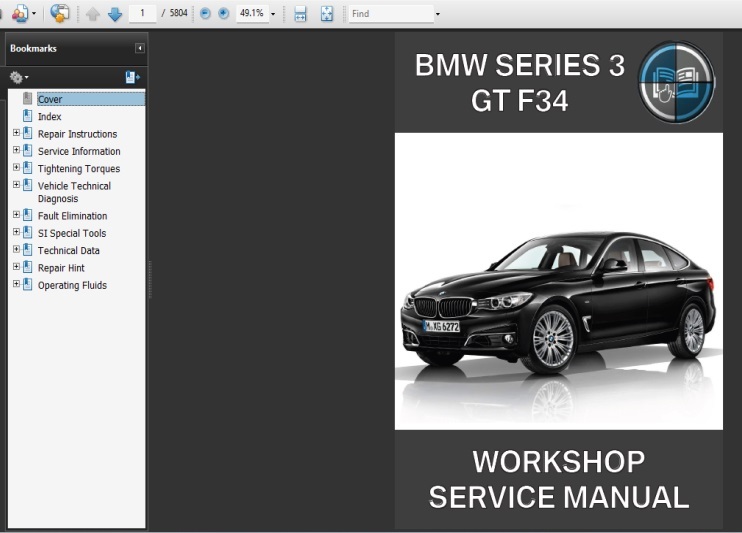Click the page number field showing 1
This screenshot has height=533, width=742.
(142, 13)
